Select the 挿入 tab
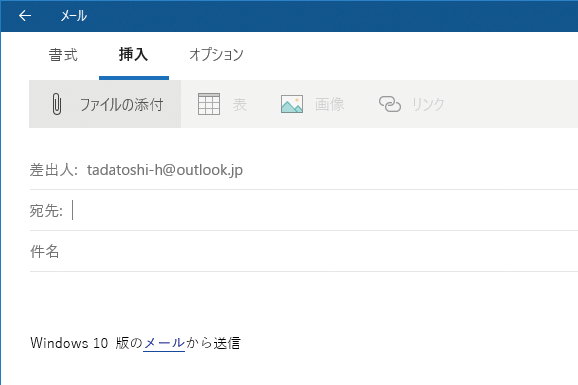 pyautogui.click(x=133, y=55)
